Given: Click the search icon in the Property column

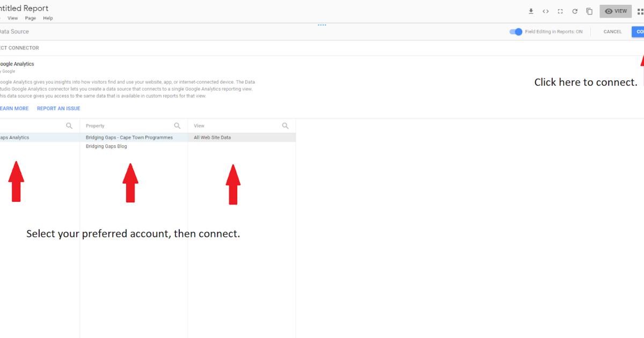Looking at the screenshot, I should pyautogui.click(x=178, y=125).
